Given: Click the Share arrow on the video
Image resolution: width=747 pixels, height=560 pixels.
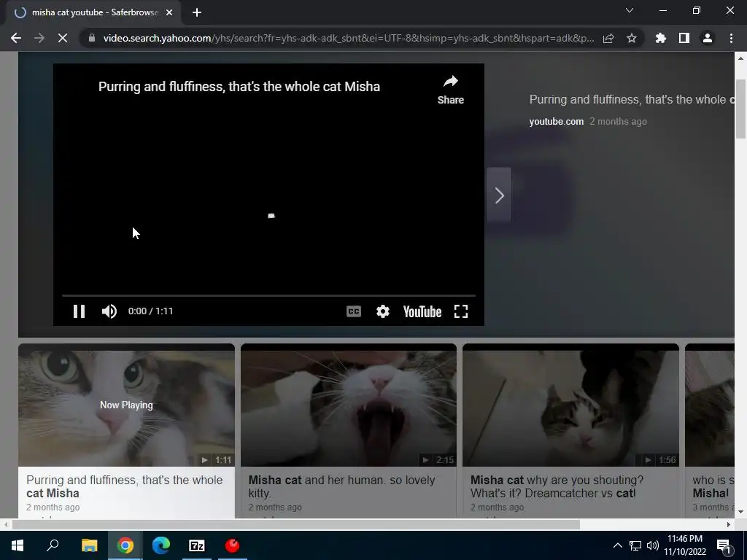Looking at the screenshot, I should pos(451,90).
